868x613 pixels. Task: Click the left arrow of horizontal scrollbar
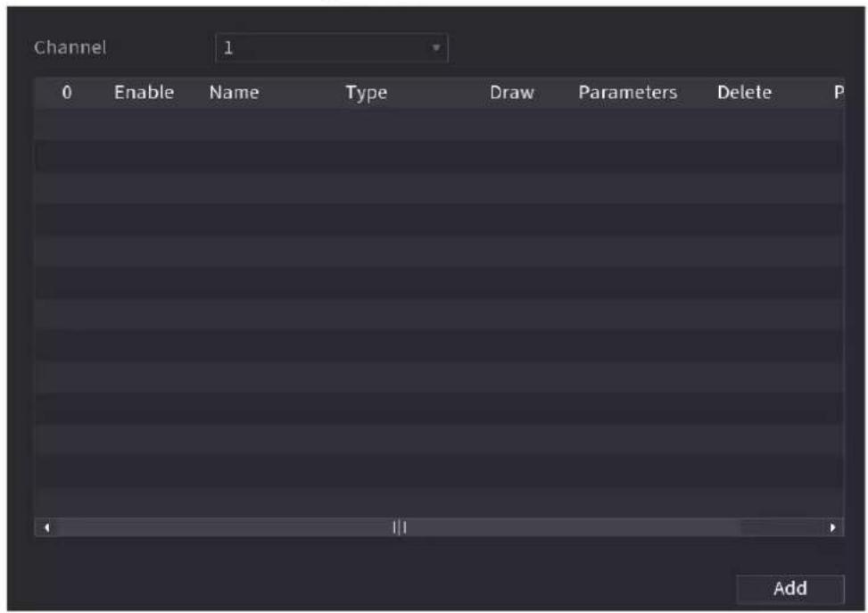tap(47, 527)
